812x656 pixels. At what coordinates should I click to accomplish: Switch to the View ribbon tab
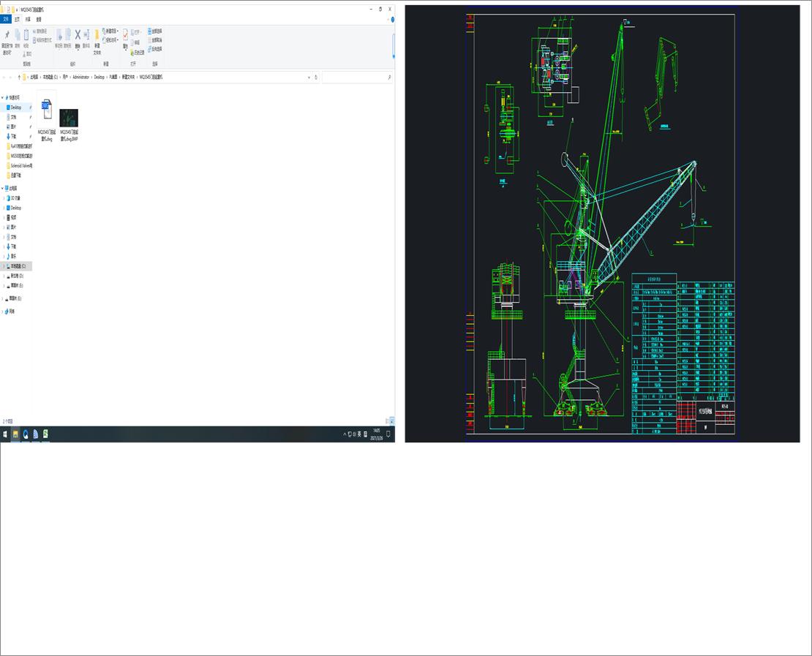(37, 18)
